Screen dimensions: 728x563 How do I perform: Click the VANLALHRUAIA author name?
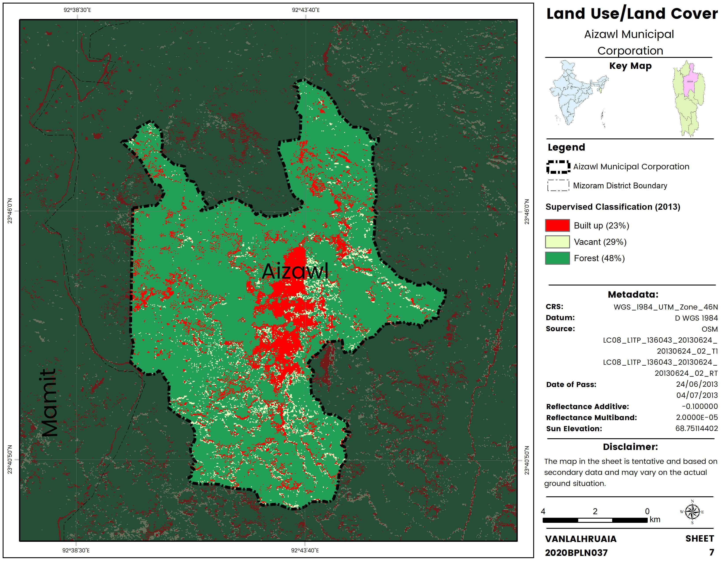click(581, 539)
